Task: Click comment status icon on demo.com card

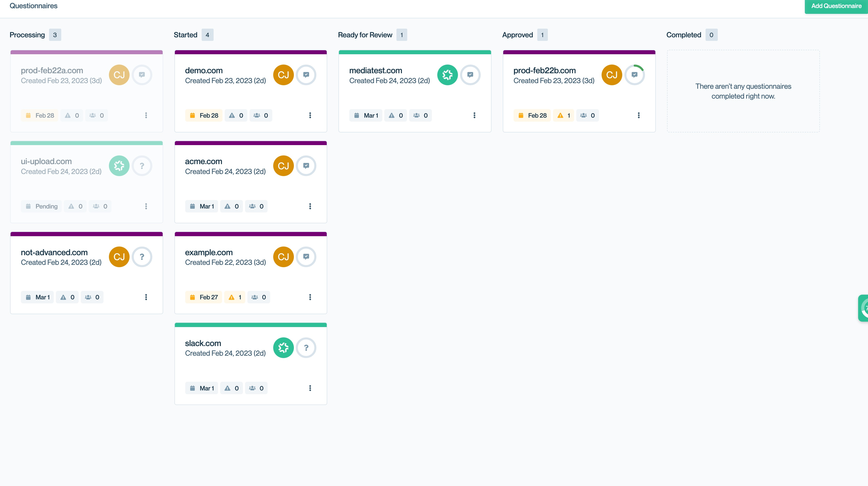Action: click(x=306, y=75)
